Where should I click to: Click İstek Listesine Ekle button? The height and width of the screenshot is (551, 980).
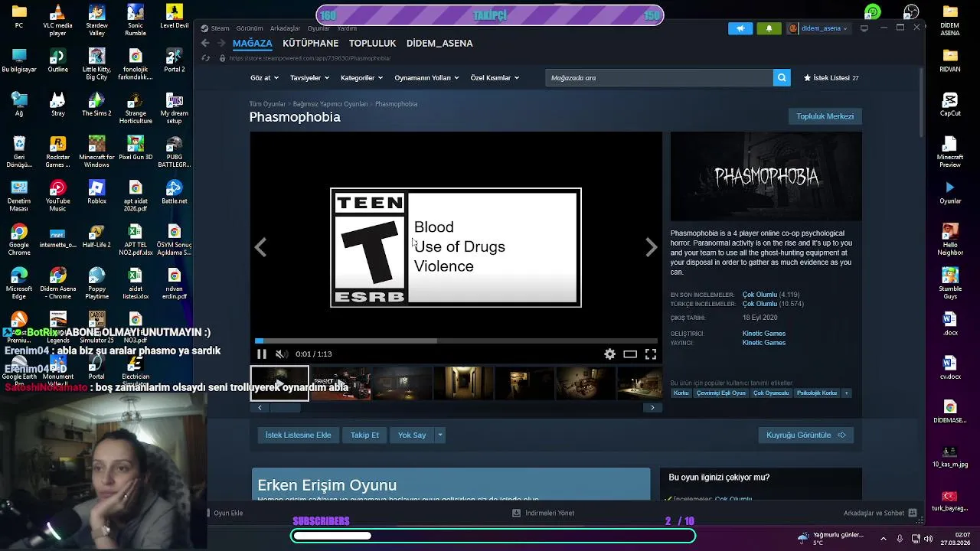click(x=298, y=435)
